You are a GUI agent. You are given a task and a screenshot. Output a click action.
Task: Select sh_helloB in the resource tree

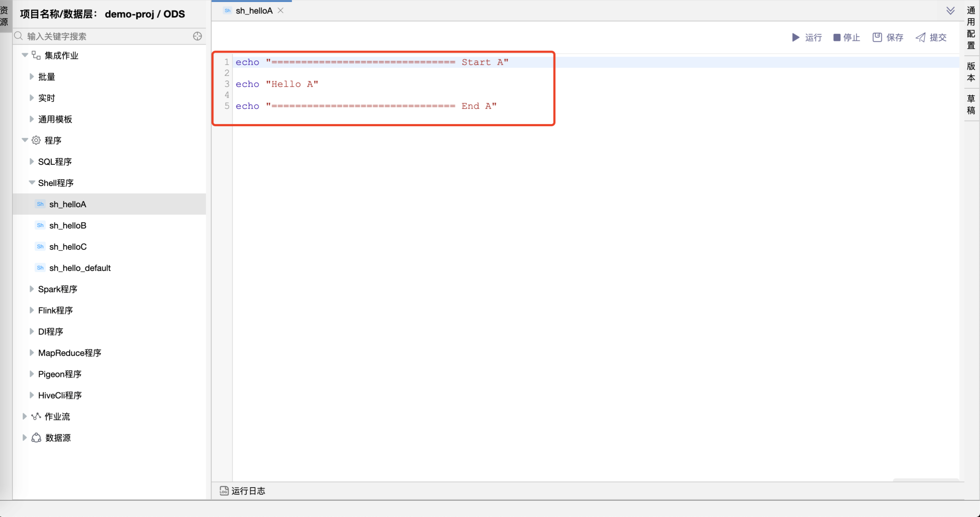click(67, 225)
